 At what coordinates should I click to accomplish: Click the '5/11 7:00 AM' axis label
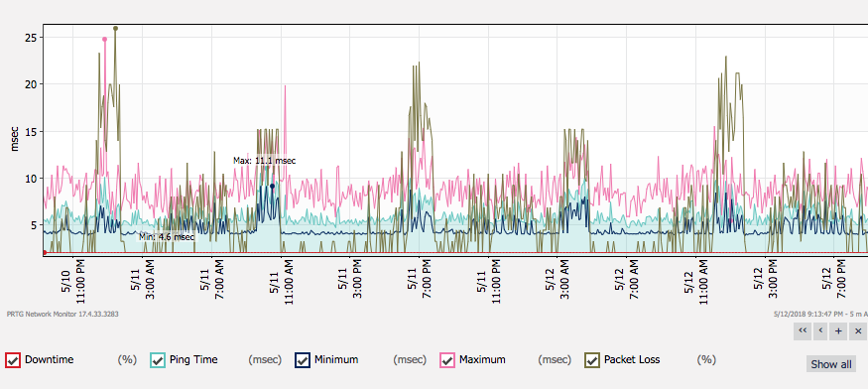(212, 280)
